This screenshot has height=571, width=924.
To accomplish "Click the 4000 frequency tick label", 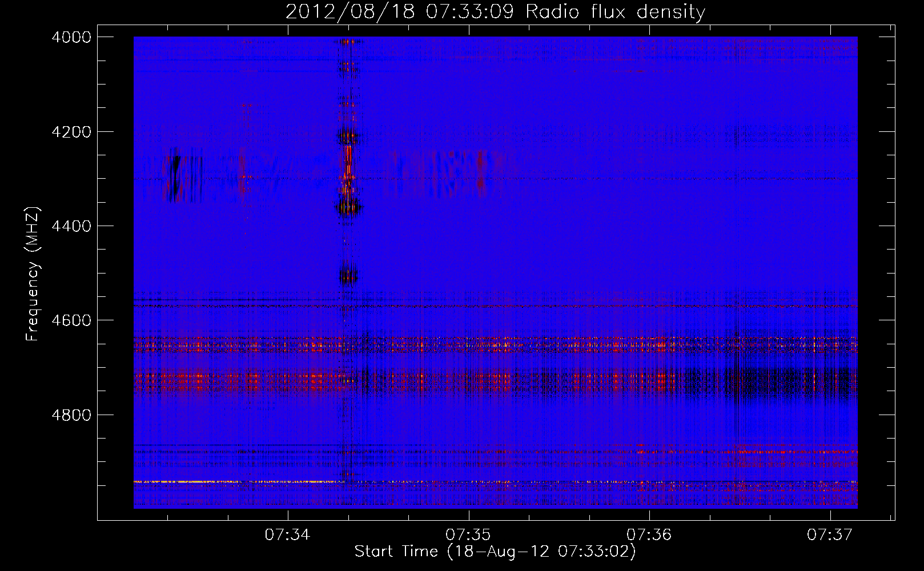I will [71, 37].
